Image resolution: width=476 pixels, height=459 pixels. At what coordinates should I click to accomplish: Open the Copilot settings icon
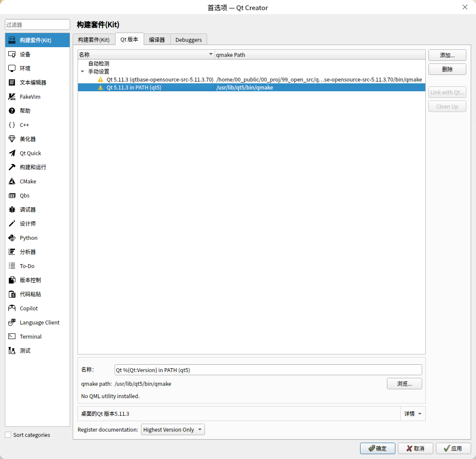(12, 308)
